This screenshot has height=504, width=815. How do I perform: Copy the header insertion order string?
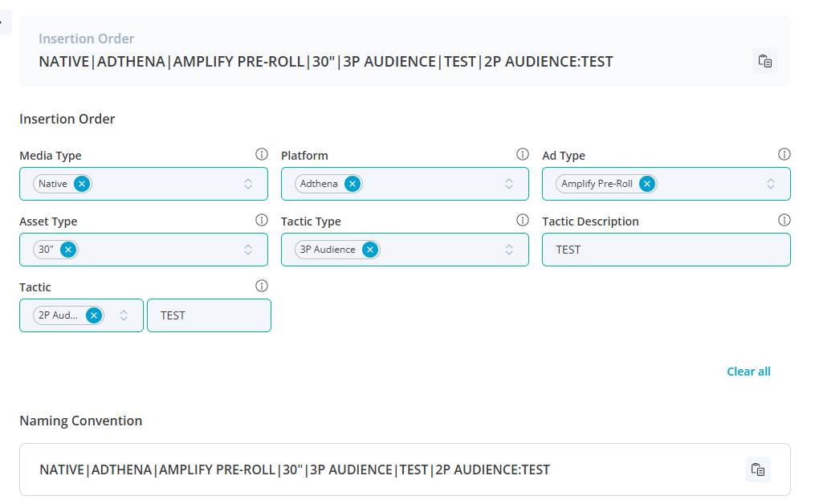[764, 62]
